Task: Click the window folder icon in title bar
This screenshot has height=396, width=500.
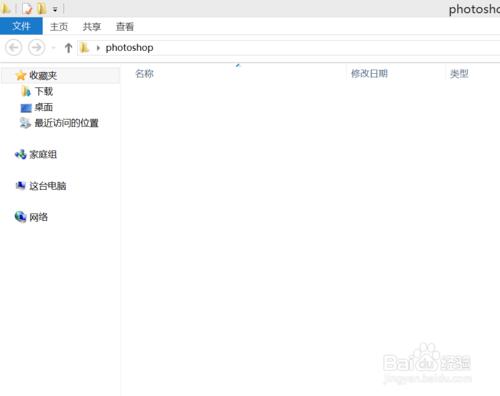Action: click(5, 8)
